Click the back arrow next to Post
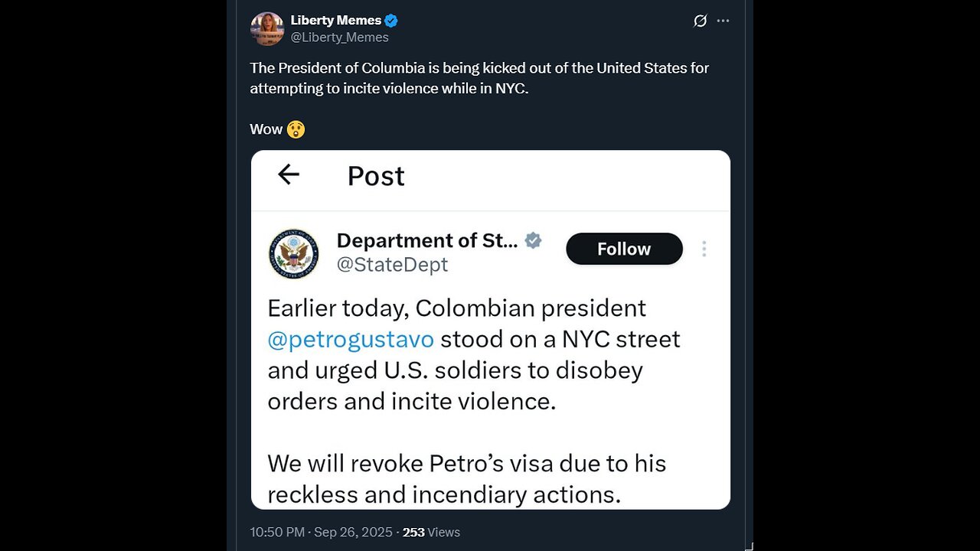The width and height of the screenshot is (980, 551). coord(289,175)
